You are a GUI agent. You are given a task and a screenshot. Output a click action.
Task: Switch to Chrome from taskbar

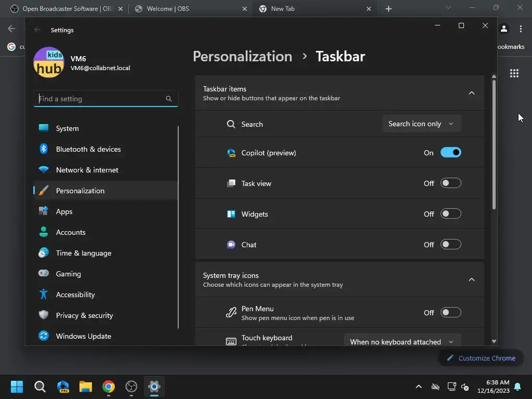[109, 387]
